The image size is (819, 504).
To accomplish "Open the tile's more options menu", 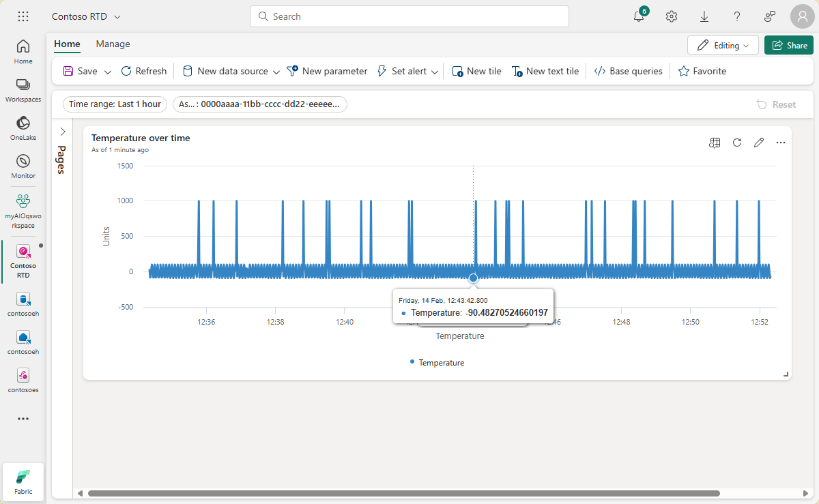I will (x=781, y=143).
